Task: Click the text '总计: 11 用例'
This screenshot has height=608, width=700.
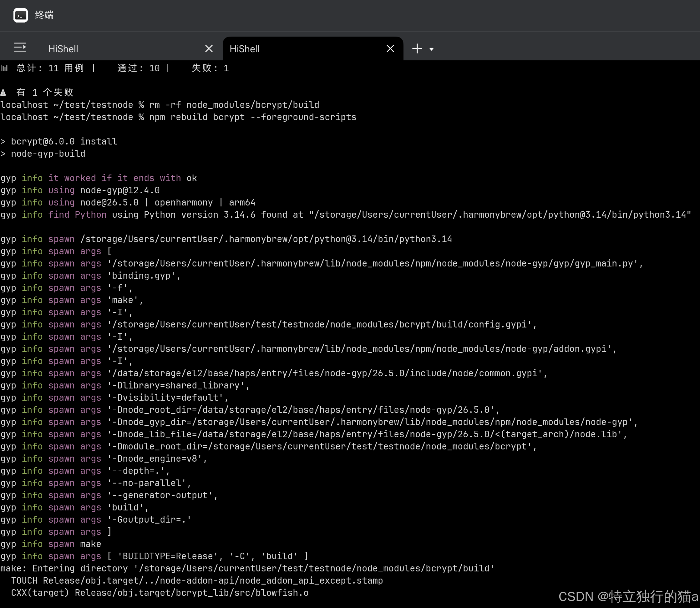Action: coord(50,68)
